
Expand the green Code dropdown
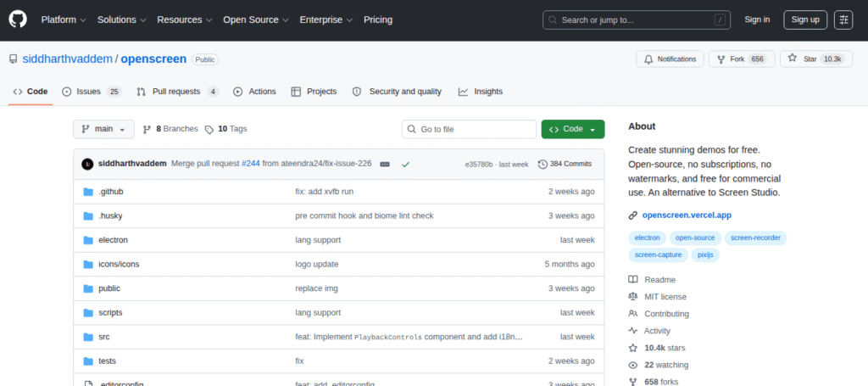pos(573,129)
